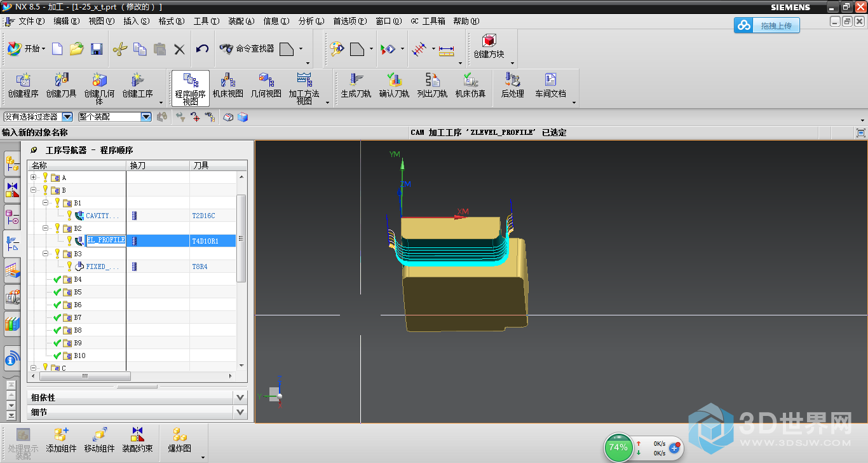Click the open folder icon
The image size is (868, 463).
click(x=77, y=49)
